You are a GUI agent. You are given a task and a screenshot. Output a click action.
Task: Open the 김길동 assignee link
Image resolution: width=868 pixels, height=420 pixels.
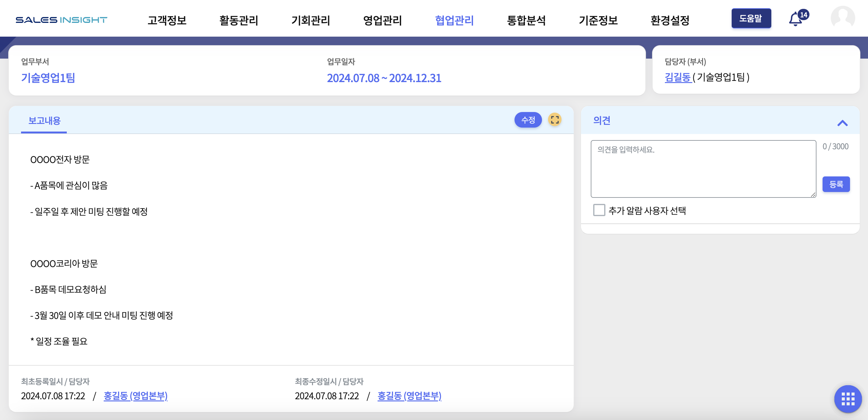(678, 77)
